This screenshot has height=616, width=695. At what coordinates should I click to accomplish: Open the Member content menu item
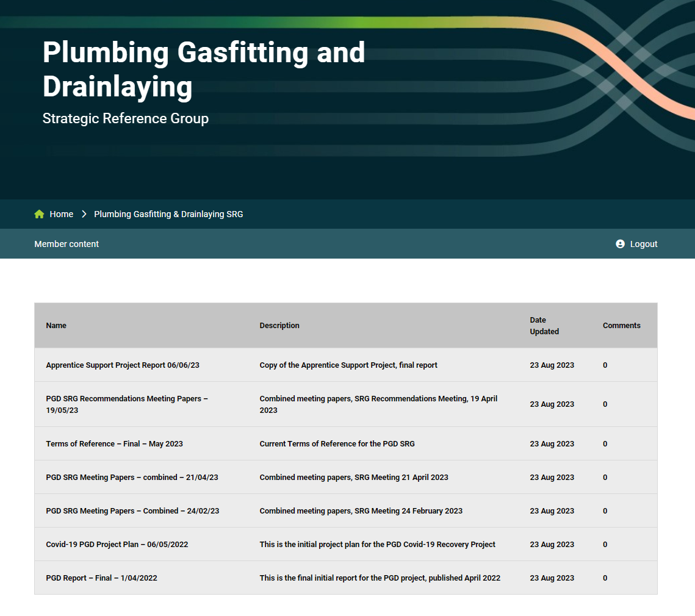67,244
